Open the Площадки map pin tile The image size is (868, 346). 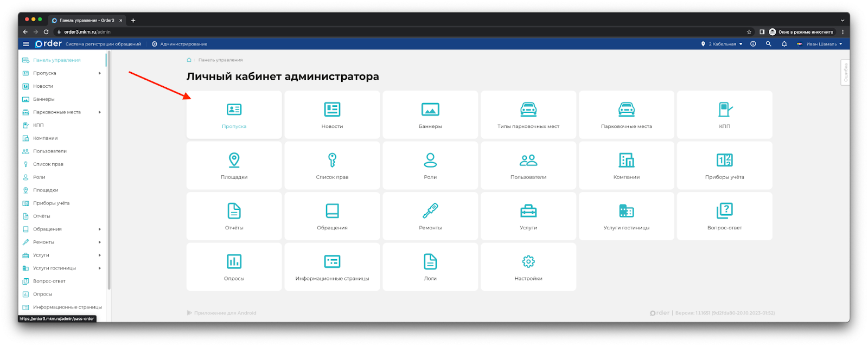[234, 160]
